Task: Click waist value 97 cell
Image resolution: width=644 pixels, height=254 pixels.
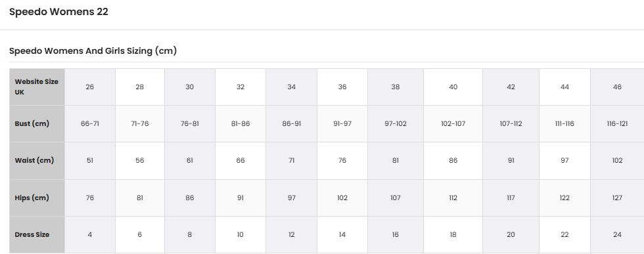Action: click(564, 160)
